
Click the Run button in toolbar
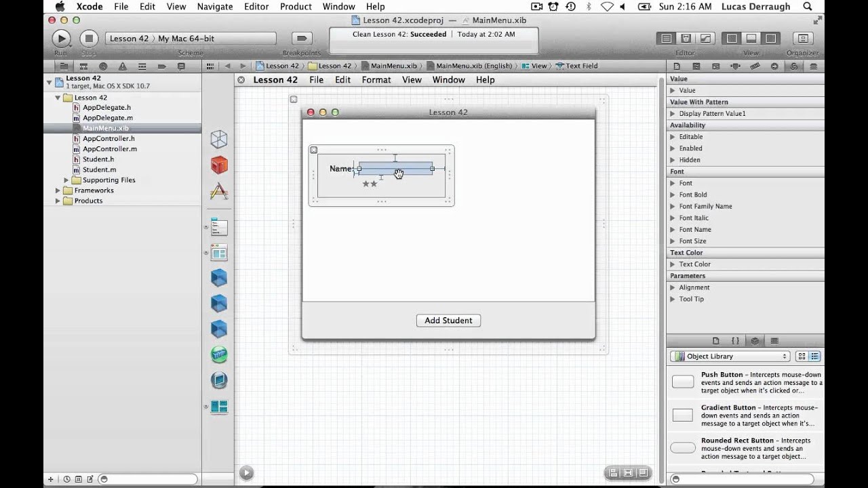point(61,39)
